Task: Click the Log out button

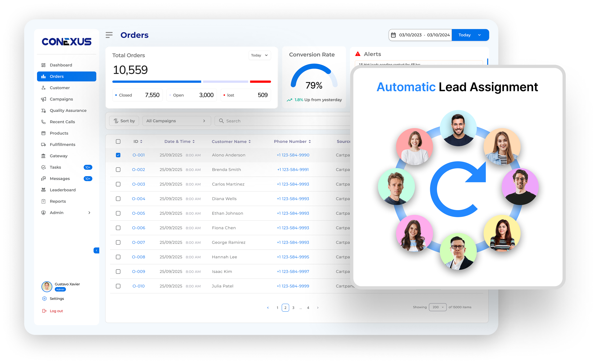Action: (56, 311)
